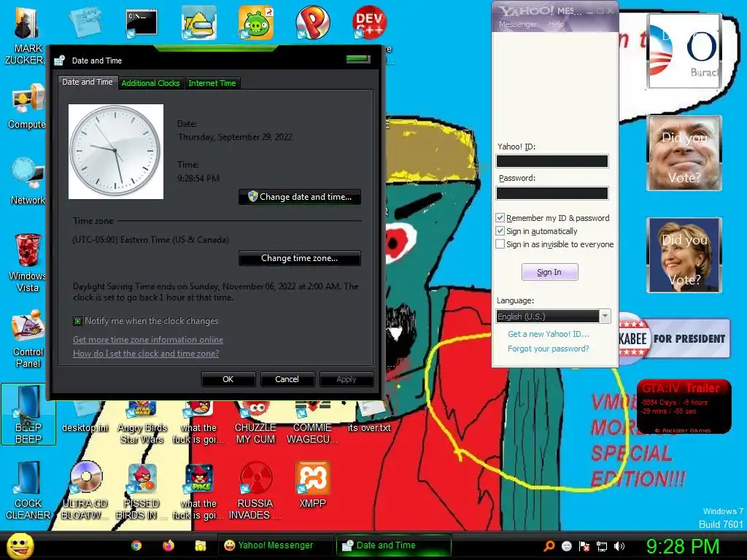This screenshot has width=747, height=560.
Task: Click the Sign In button
Action: click(x=549, y=272)
